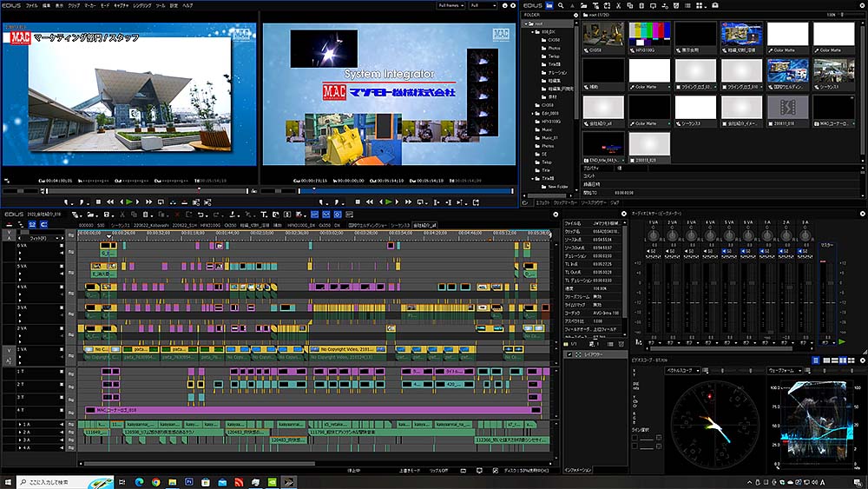Viewport: 868px width, 489px height.
Task: Click the scissors cut icon in bin toolbar
Action: [x=618, y=5]
